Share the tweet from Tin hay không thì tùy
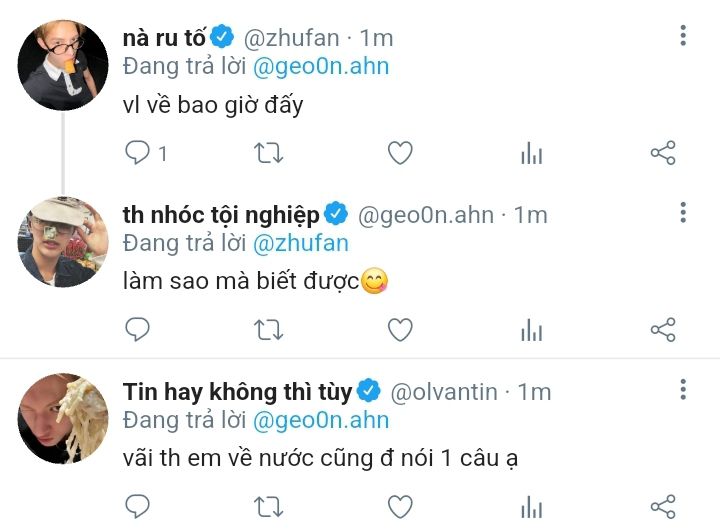720x529 pixels. click(663, 506)
